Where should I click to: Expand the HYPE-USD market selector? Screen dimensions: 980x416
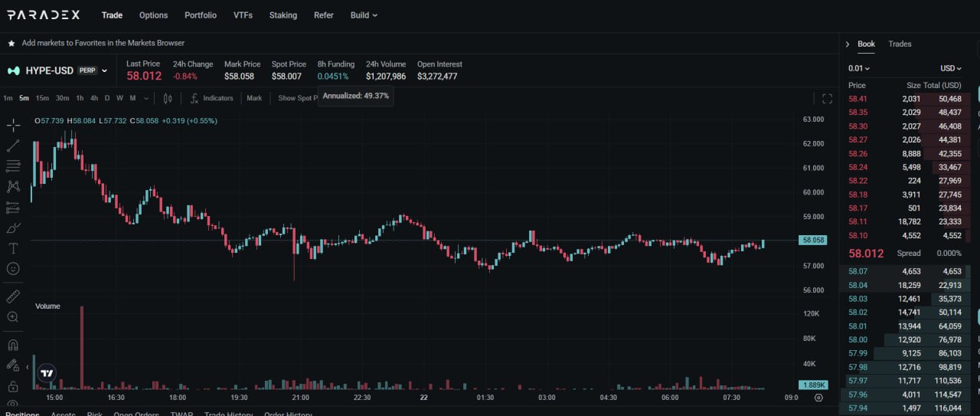57,70
